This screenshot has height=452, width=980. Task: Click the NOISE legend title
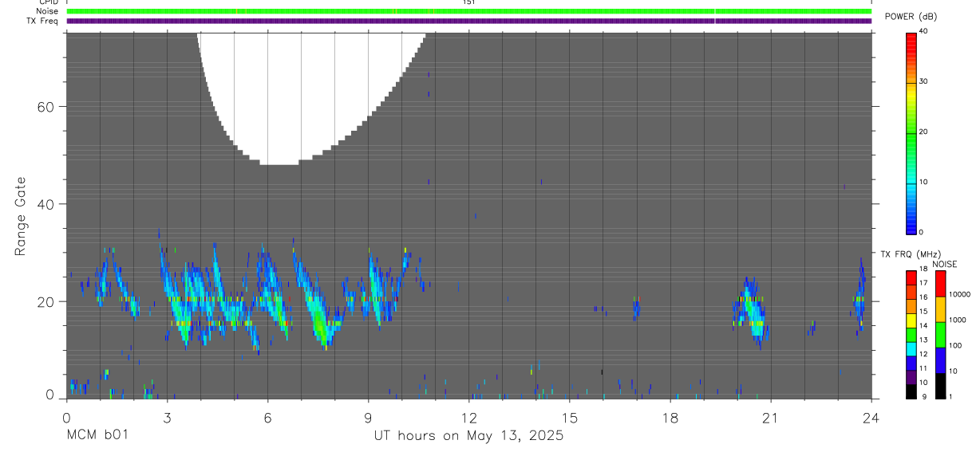pyautogui.click(x=945, y=264)
